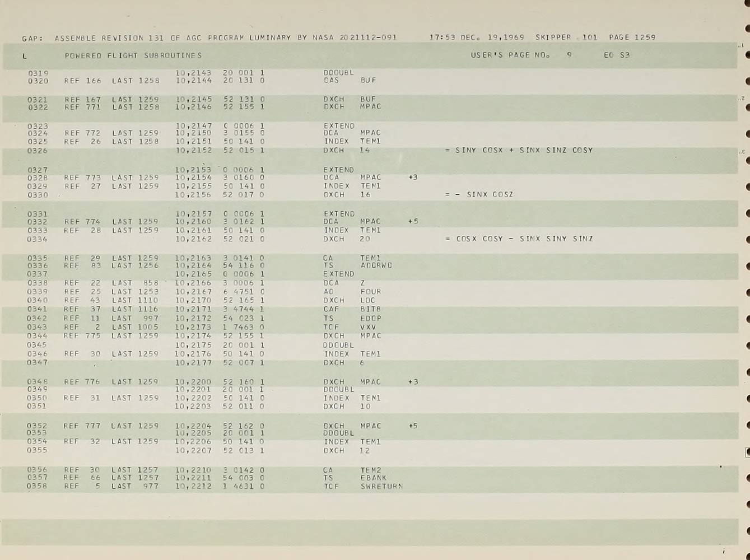Click 'SKIPPER 101' in the header

pos(566,38)
